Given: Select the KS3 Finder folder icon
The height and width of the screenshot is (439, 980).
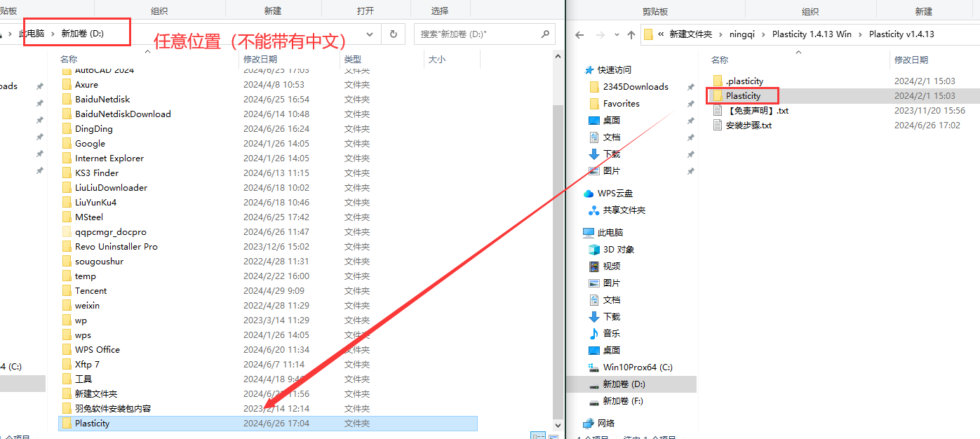Looking at the screenshot, I should pyautogui.click(x=67, y=173).
